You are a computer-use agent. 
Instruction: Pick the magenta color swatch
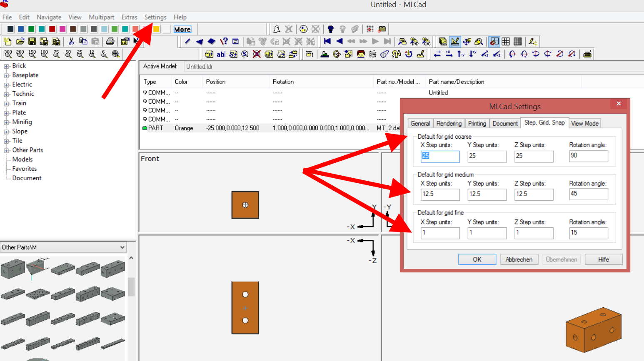[x=62, y=29]
